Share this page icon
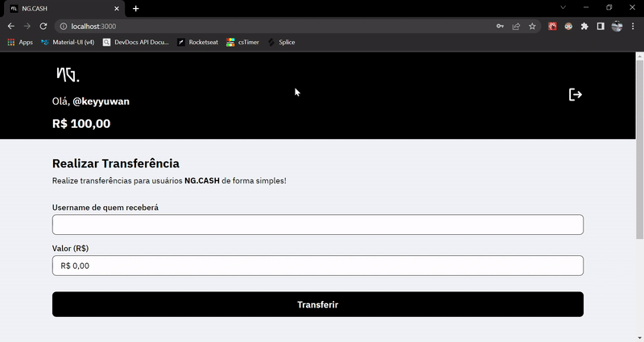This screenshot has width=644, height=342. [516, 27]
